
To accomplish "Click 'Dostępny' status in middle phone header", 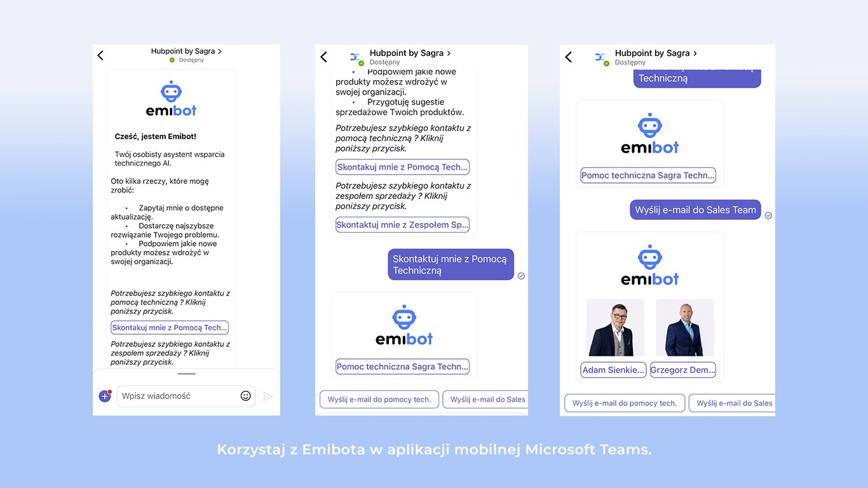I will point(385,62).
